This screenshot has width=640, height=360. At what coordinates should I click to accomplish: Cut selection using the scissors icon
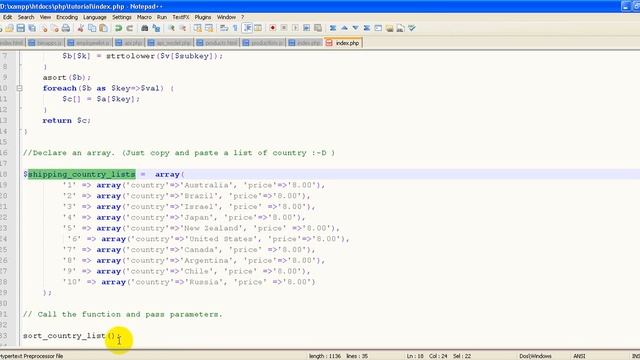(x=80, y=28)
